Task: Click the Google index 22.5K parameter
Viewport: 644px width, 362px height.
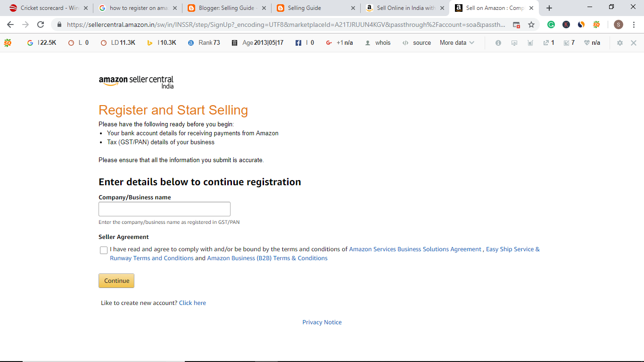Action: point(42,43)
